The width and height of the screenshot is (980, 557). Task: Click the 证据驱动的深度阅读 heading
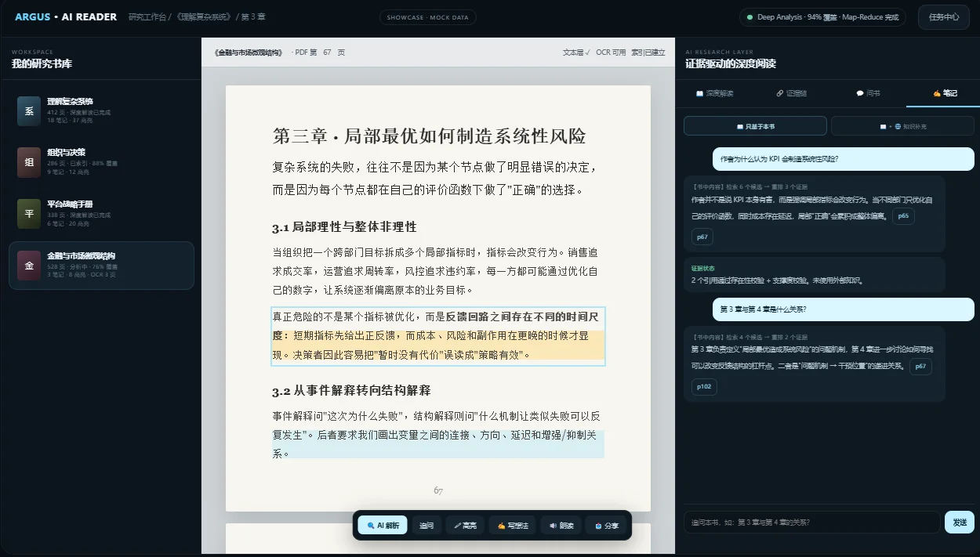click(731, 64)
